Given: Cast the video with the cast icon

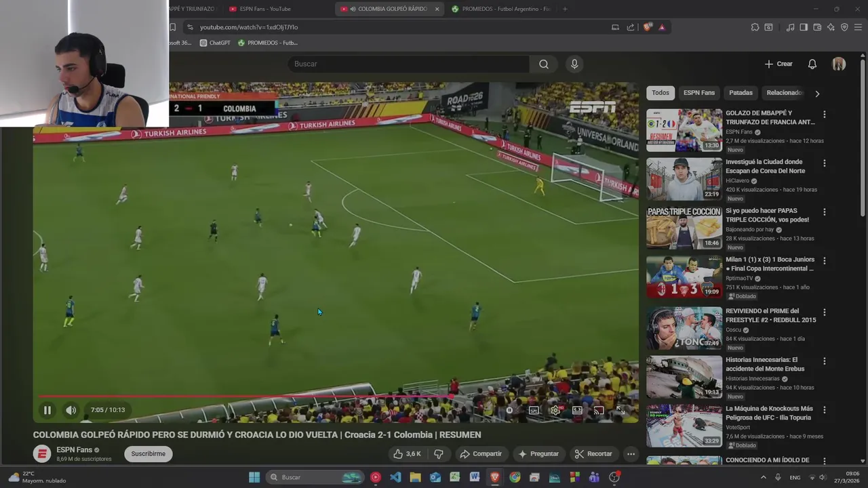Looking at the screenshot, I should pos(599,410).
